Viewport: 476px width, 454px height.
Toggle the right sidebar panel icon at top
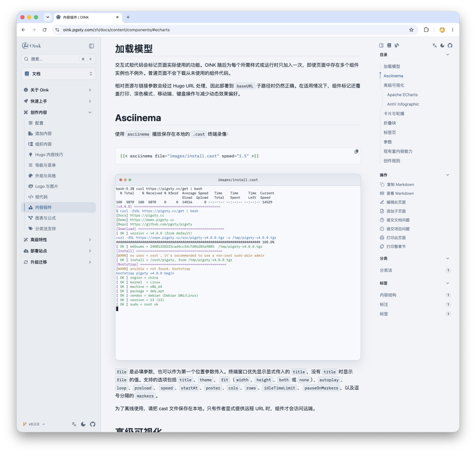point(381,45)
